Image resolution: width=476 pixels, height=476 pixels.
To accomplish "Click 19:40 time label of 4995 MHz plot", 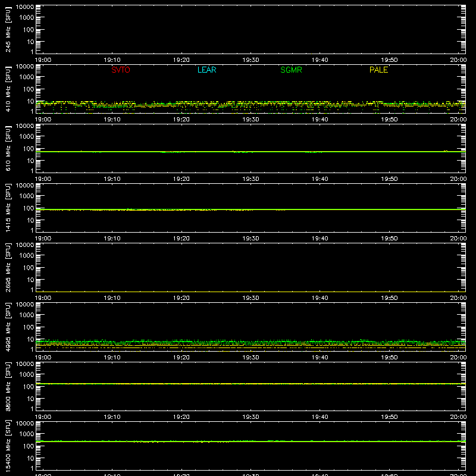I will [320, 358].
